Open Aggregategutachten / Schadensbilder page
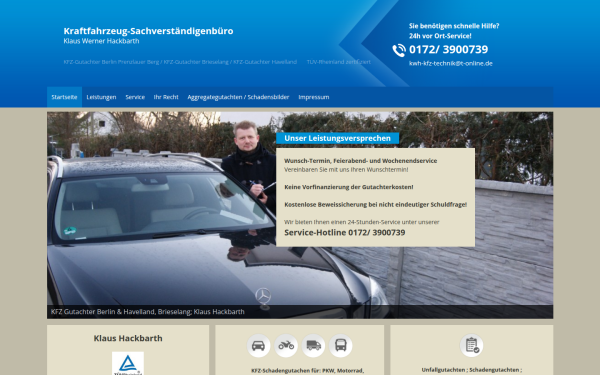The image size is (600, 375). [x=238, y=97]
